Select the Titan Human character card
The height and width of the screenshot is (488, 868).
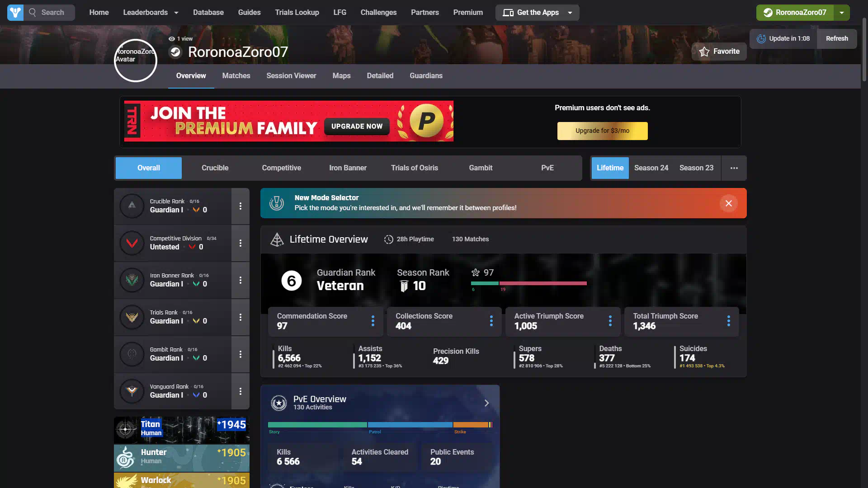pyautogui.click(x=182, y=430)
